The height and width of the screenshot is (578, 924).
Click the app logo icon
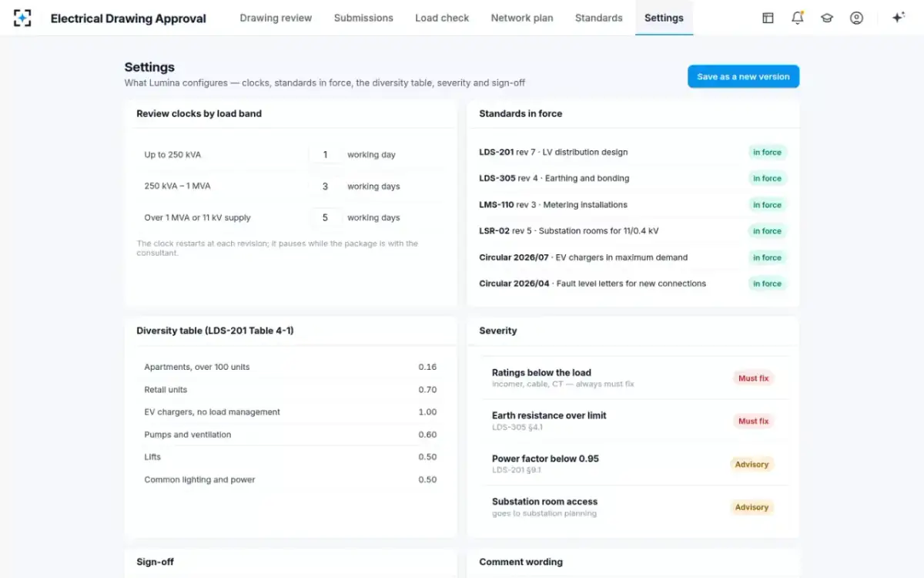[x=22, y=18]
